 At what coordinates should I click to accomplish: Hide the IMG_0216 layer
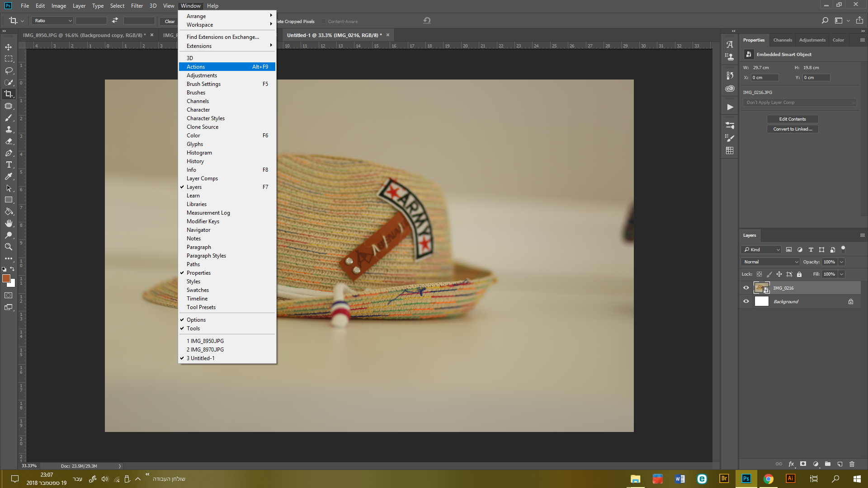[746, 288]
